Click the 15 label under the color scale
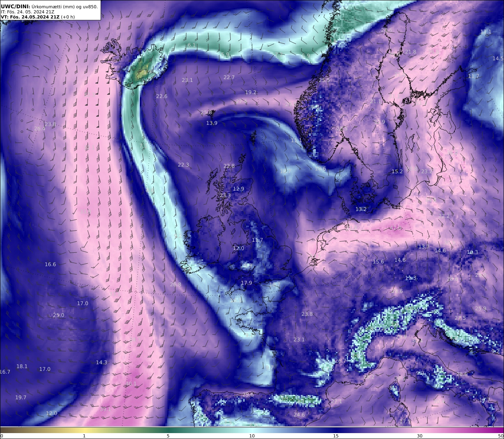The height and width of the screenshot is (439, 504). (336, 436)
